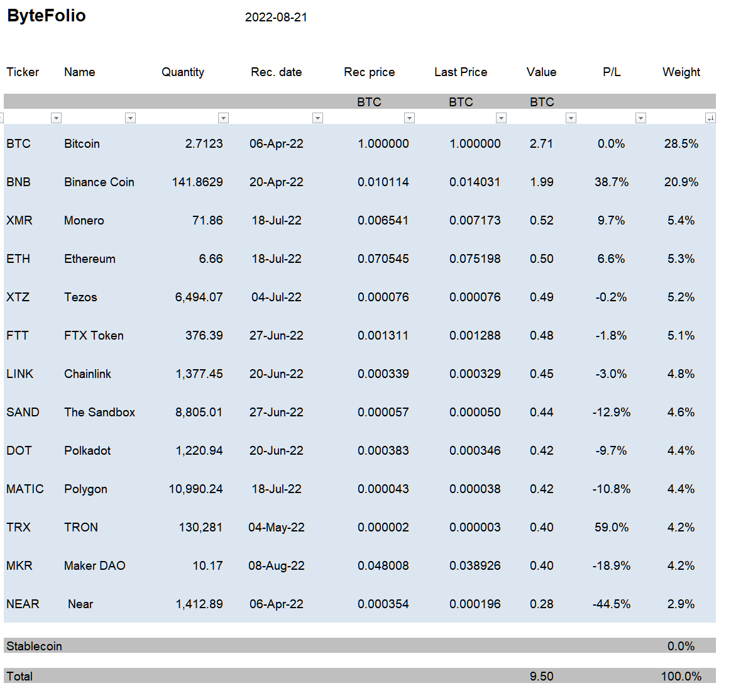This screenshot has width=731, height=700.
Task: Select the DOT ticker cell
Action: click(x=19, y=450)
